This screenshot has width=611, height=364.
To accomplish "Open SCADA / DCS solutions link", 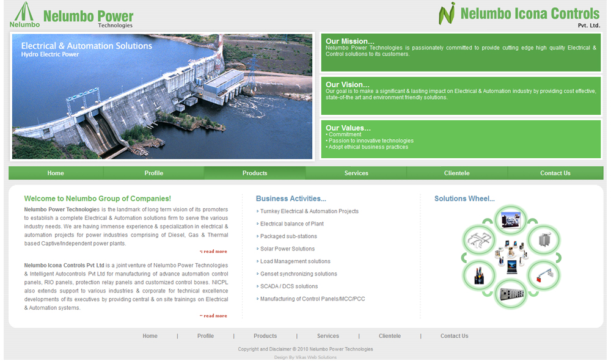I will 289,286.
